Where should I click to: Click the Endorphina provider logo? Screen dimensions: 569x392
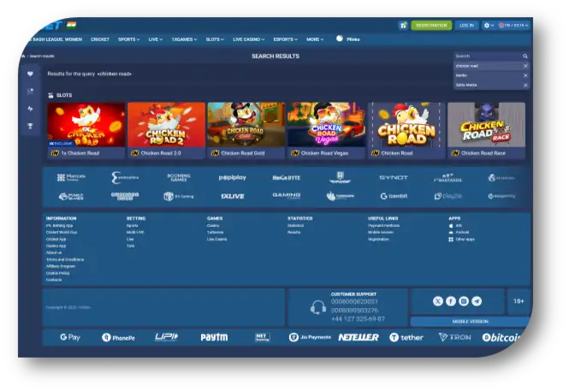(x=125, y=177)
